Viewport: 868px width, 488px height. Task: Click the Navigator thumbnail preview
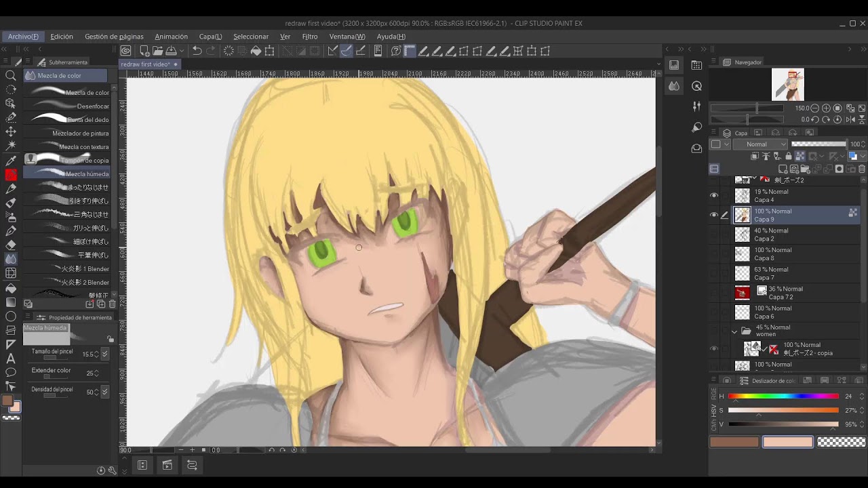pyautogui.click(x=787, y=85)
